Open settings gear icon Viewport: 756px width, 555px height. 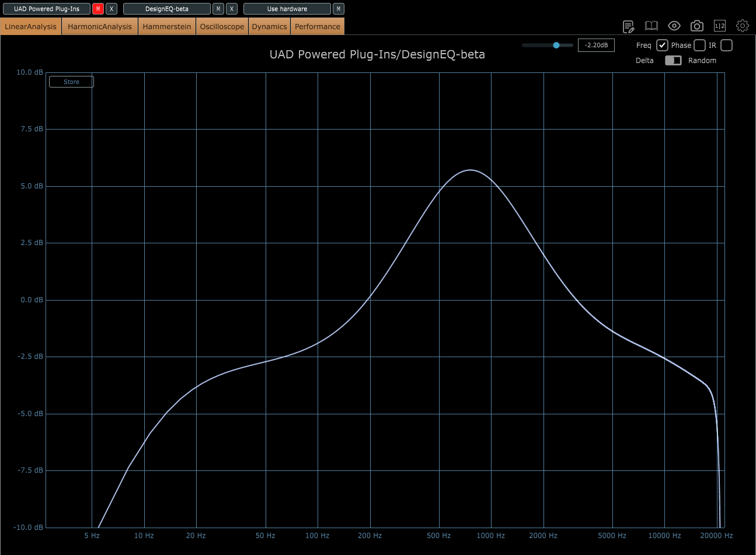[x=743, y=26]
